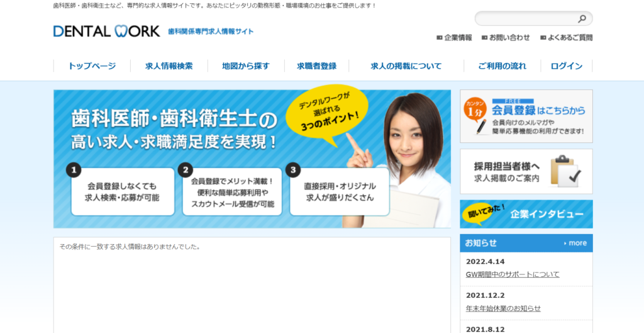The width and height of the screenshot is (644, 333).
Task: Select 地図から探す in navigation
Action: (245, 66)
